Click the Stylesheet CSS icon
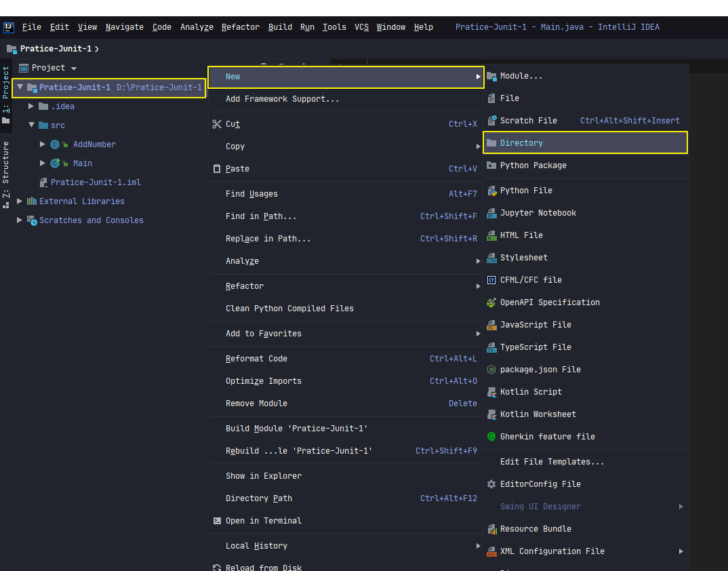 491,258
